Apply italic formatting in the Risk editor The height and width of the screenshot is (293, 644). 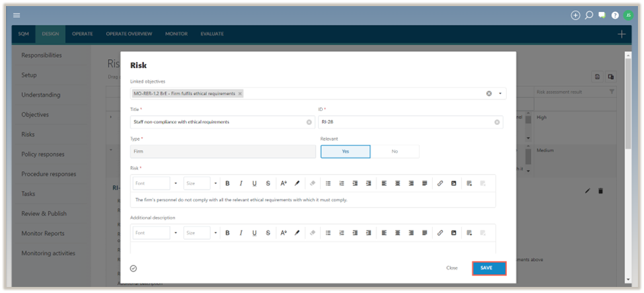point(241,183)
